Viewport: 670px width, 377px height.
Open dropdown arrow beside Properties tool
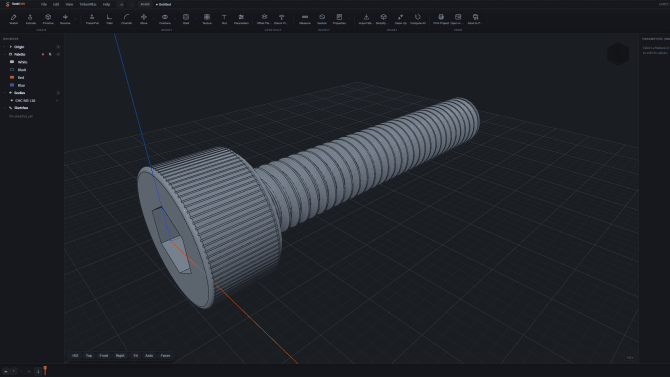tap(349, 19)
